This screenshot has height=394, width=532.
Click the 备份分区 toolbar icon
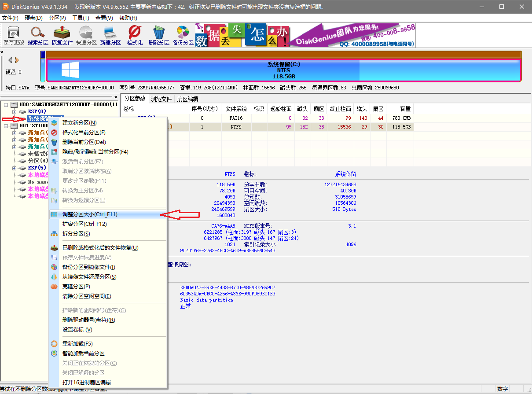pos(183,35)
